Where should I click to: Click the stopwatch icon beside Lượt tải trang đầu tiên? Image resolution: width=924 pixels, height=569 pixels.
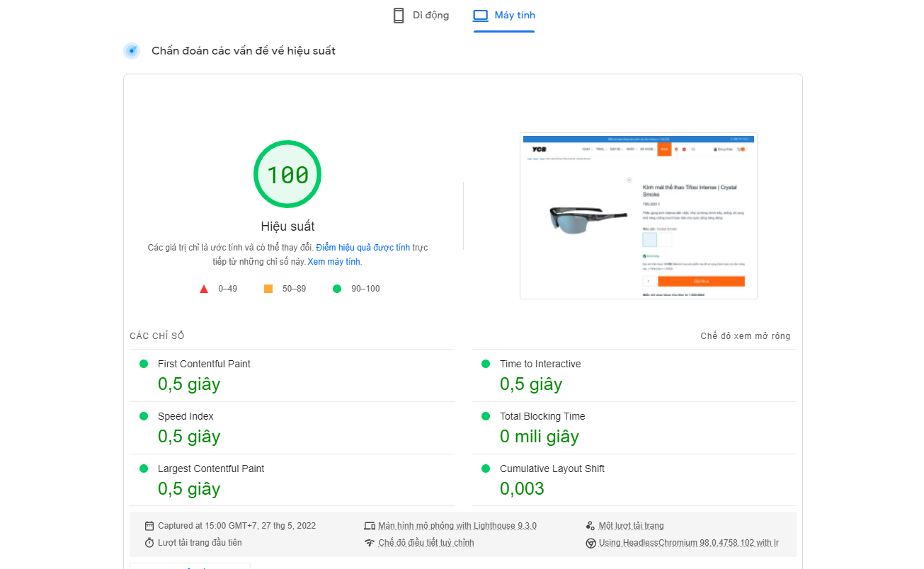(x=149, y=543)
